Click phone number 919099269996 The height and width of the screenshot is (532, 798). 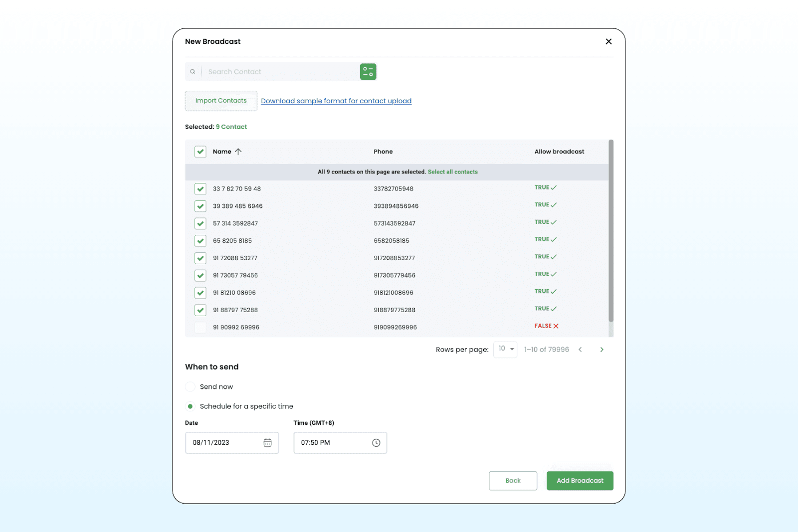pos(395,328)
